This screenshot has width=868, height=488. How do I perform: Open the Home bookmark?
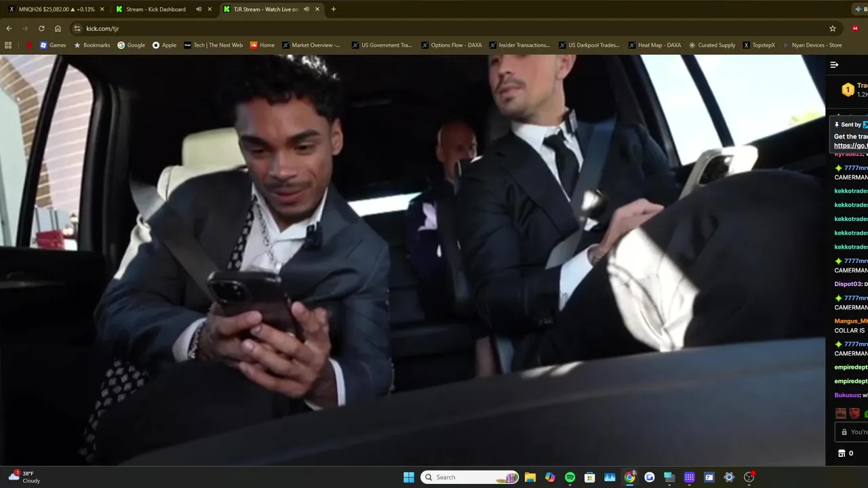262,45
